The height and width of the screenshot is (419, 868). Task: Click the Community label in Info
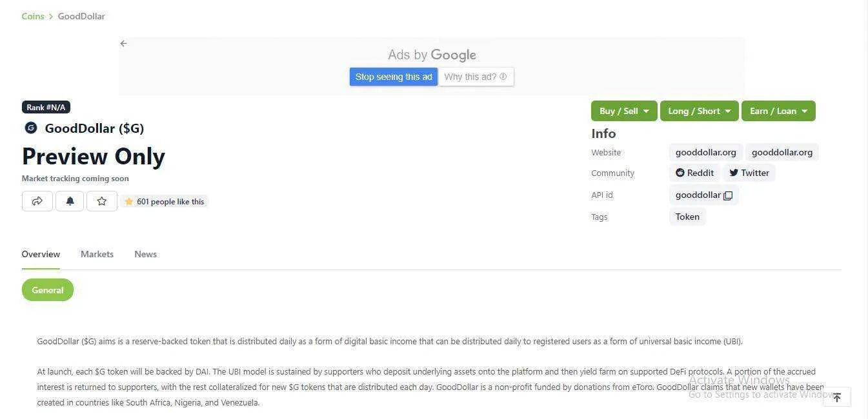(x=612, y=173)
